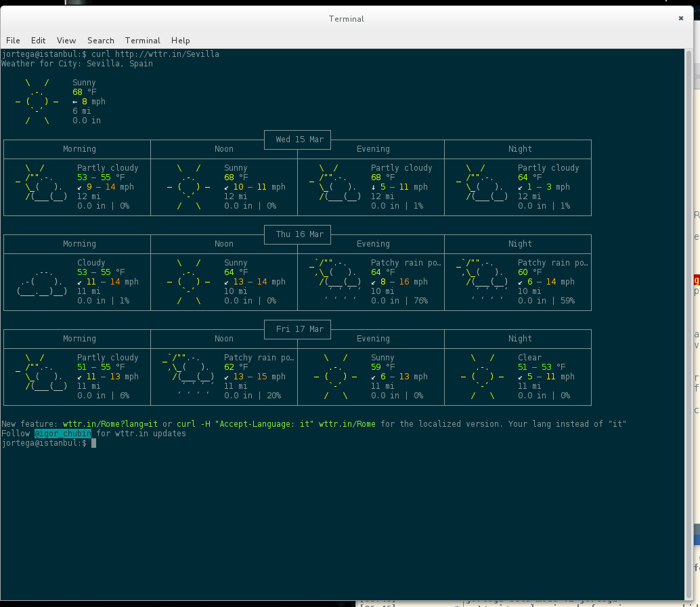Click the 'Clear' condition on Fri night
700x607 pixels.
click(530, 357)
